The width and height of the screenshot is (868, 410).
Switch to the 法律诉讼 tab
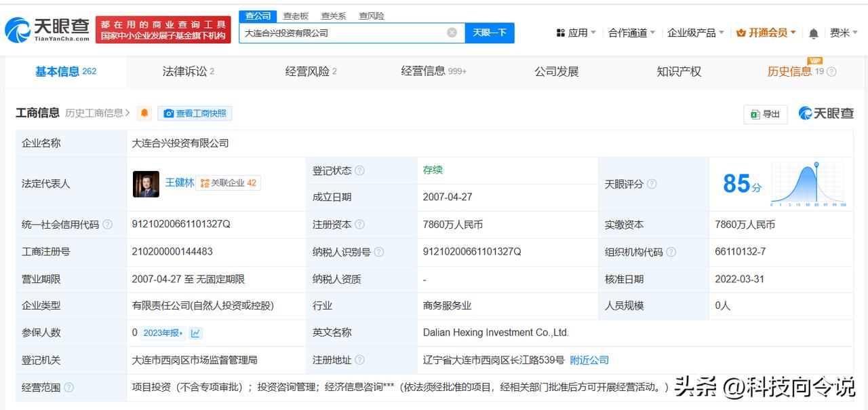pyautogui.click(x=188, y=71)
